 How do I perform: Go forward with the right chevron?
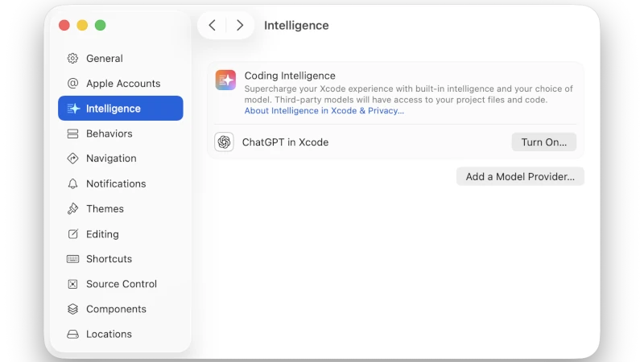pos(240,25)
